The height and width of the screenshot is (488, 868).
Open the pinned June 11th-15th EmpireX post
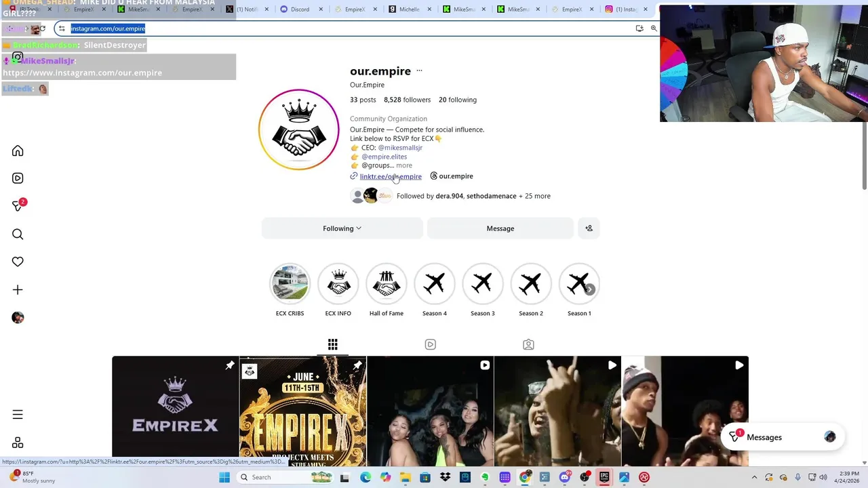(x=303, y=411)
